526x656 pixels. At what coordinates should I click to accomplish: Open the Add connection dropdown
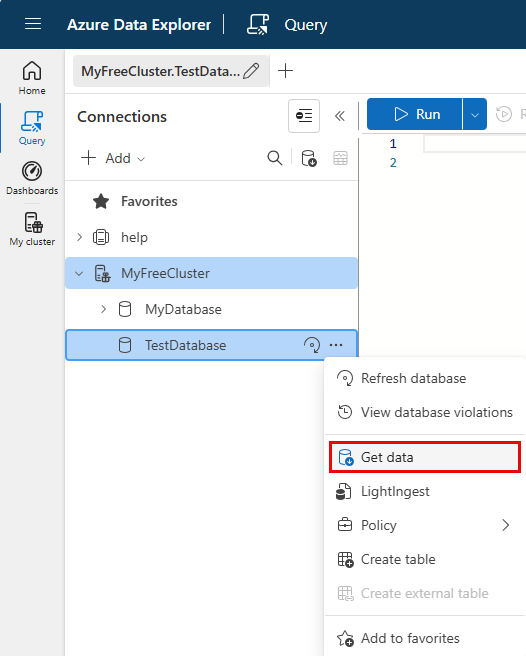tap(113, 158)
